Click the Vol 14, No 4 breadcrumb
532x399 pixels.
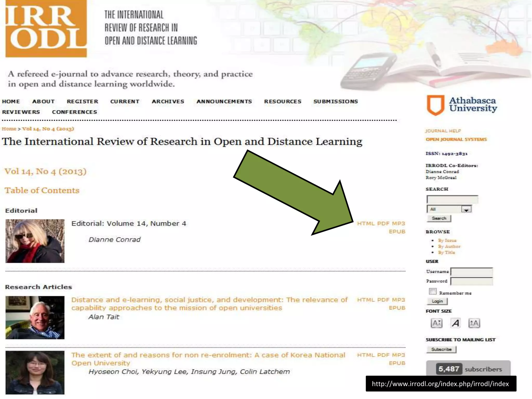[x=48, y=129]
